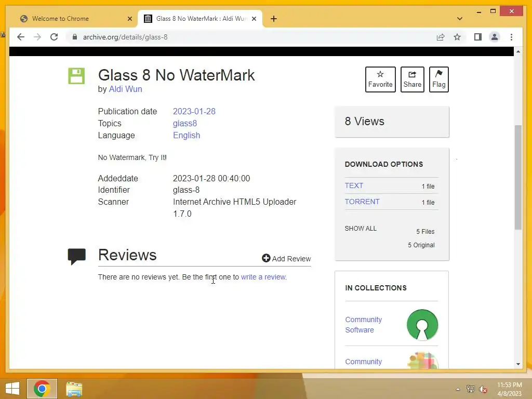Open File Explorer from the taskbar
This screenshot has width=532, height=399.
(x=74, y=389)
